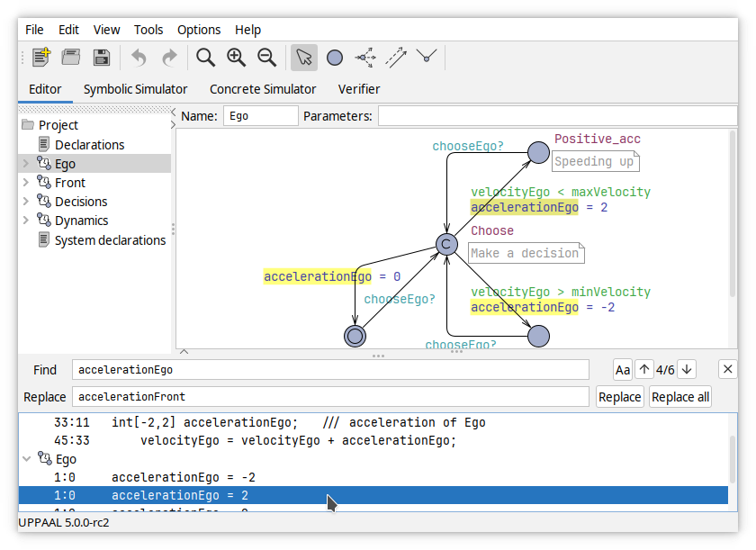The height and width of the screenshot is (550, 756).
Task: Select result row accelerationEgo = -2
Action: 373,477
